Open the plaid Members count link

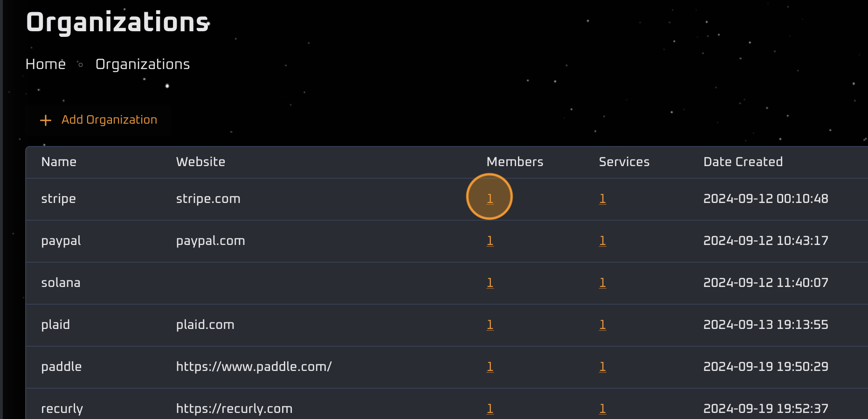tap(490, 325)
